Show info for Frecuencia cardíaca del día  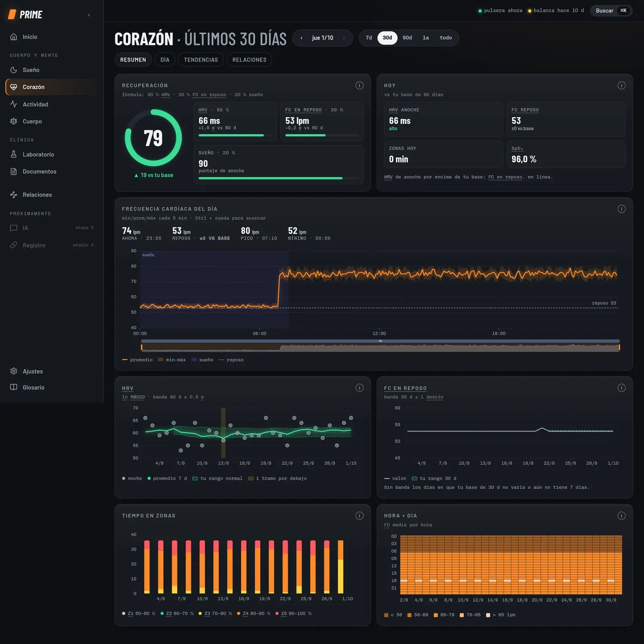(621, 209)
